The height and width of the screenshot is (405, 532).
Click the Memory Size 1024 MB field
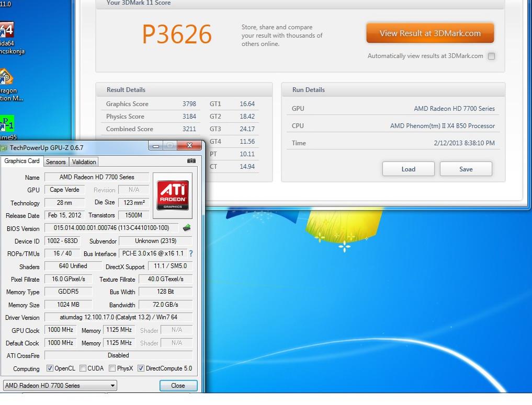click(x=68, y=305)
